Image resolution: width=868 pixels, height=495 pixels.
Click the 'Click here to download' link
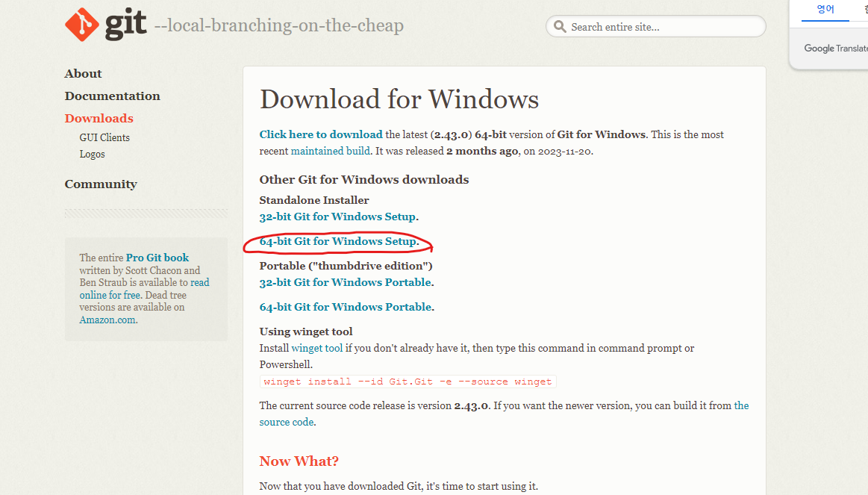coord(321,134)
